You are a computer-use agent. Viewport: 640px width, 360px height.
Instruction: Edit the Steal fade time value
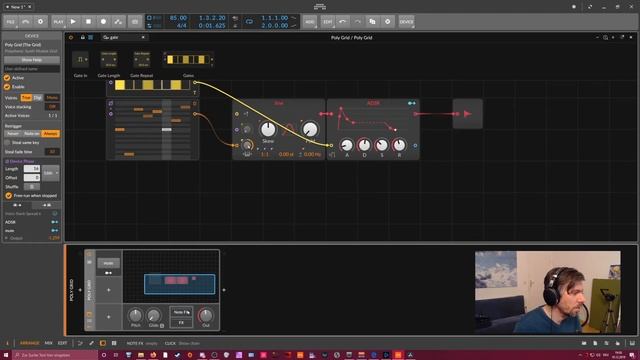pos(52,151)
